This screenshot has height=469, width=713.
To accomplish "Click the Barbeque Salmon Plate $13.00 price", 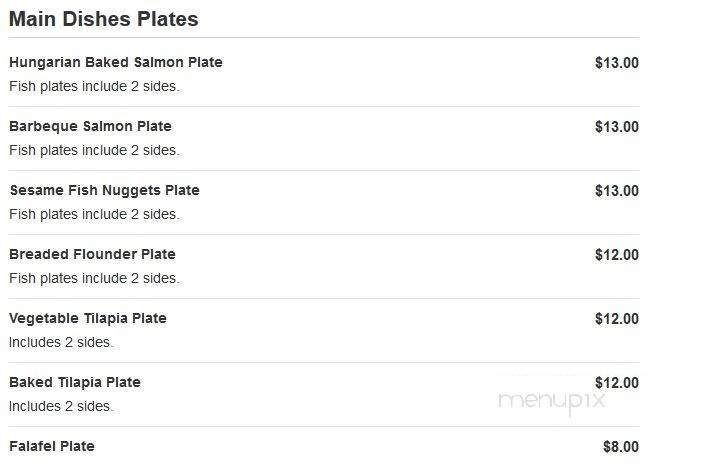I will [617, 127].
